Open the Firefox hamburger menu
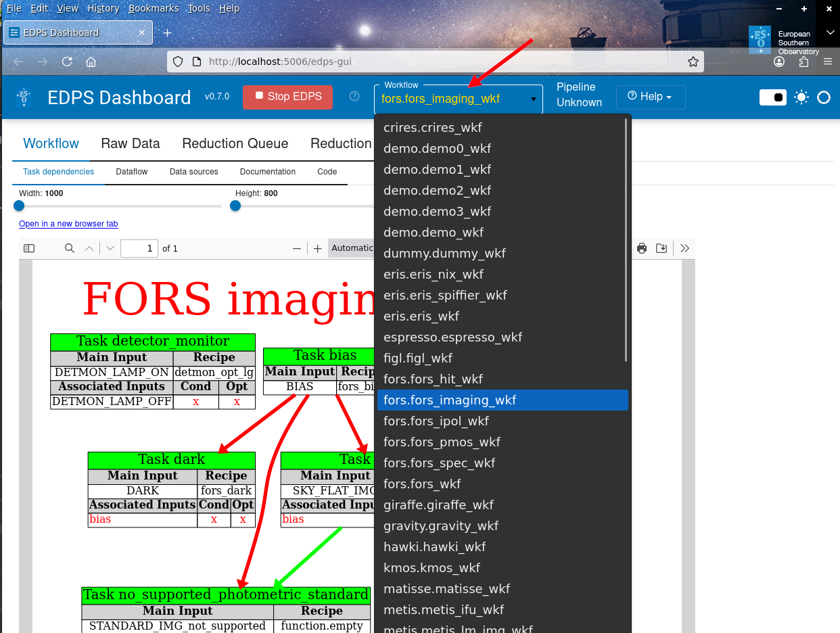 click(x=828, y=62)
